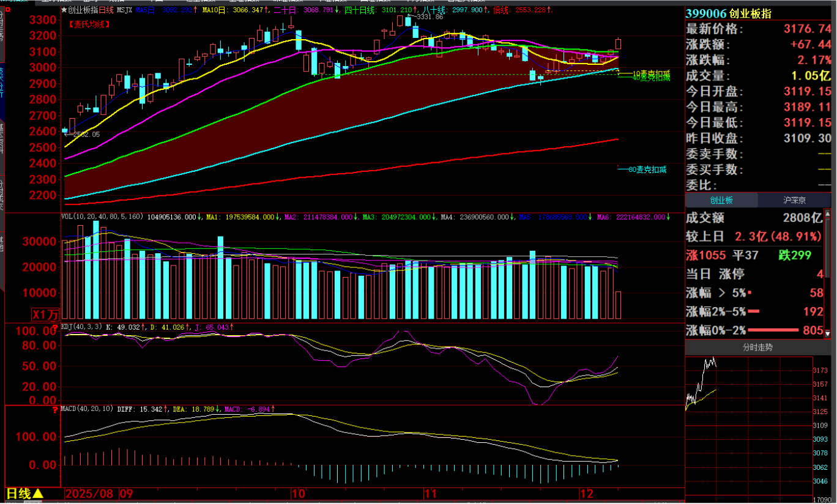Image resolution: width=837 pixels, height=504 pixels.
Task: Click the red question mark beside KDJ
Action: click(x=55, y=328)
